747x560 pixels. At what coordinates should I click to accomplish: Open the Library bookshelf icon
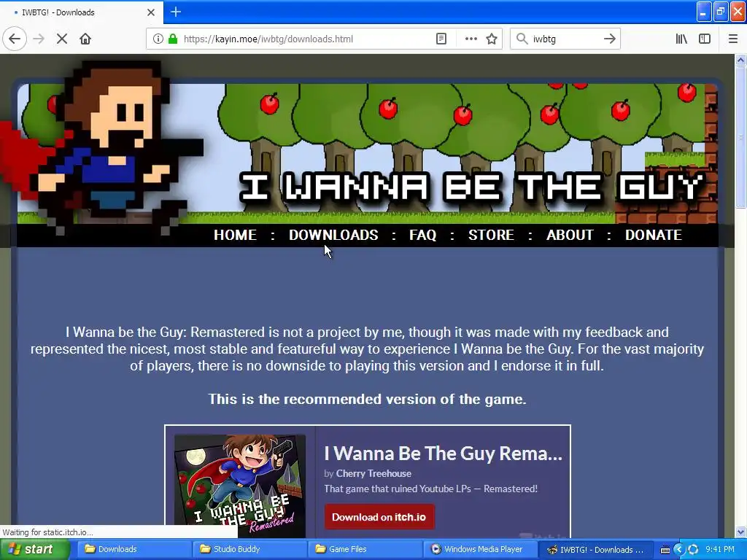(681, 39)
